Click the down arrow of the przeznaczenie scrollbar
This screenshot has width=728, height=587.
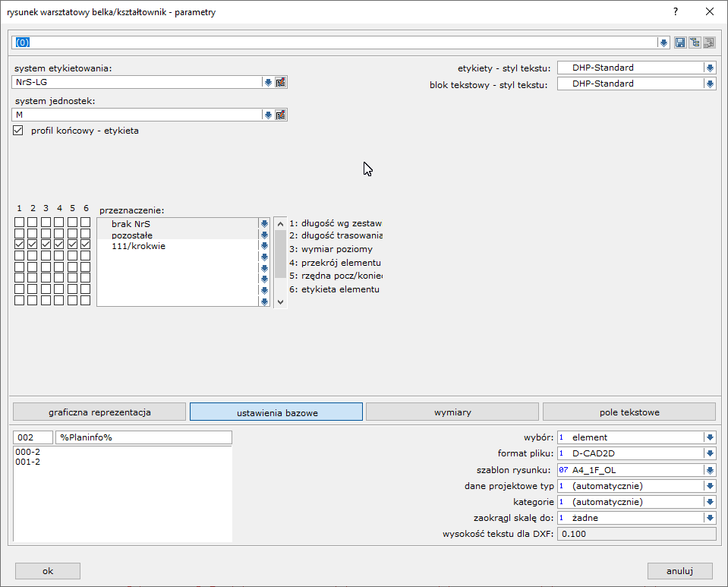(x=280, y=302)
